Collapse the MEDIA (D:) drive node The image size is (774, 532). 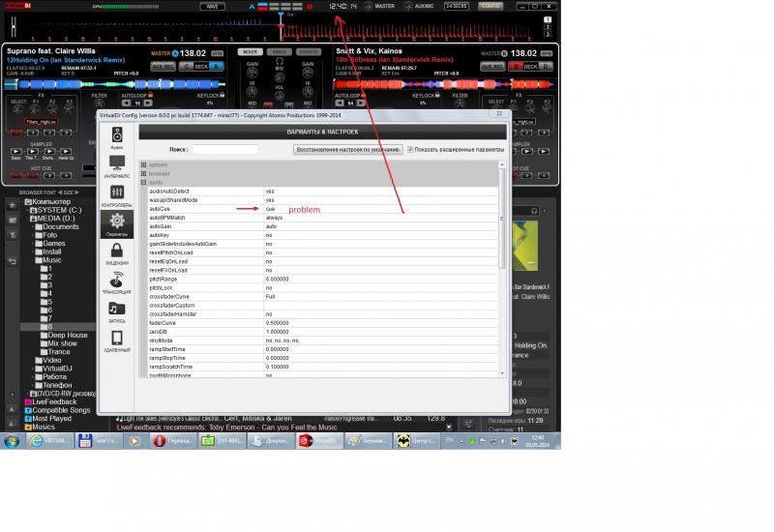pyautogui.click(x=28, y=219)
